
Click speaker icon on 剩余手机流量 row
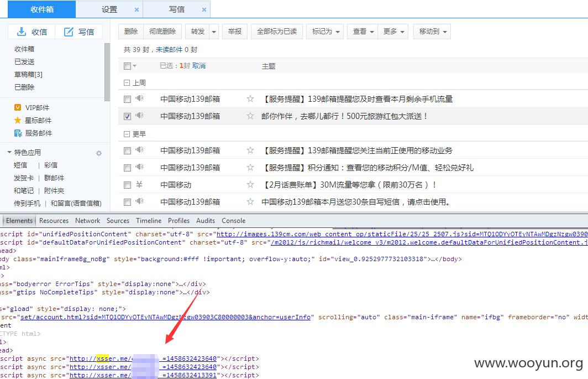[x=139, y=98]
